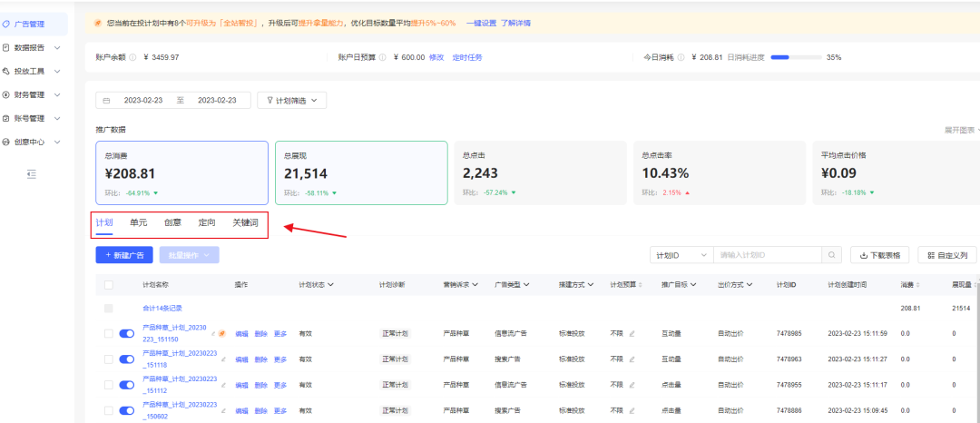Tick the checkbox for plan _151150
The image size is (980, 423).
pyautogui.click(x=109, y=334)
